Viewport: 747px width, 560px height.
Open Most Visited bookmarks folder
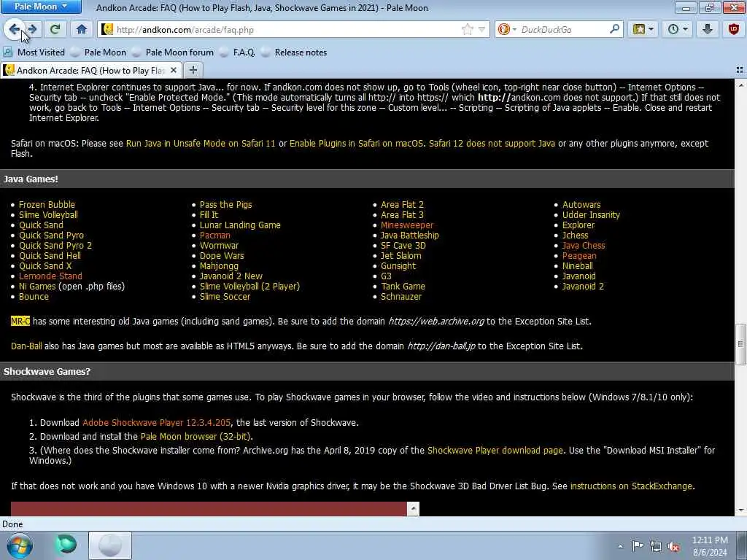[34, 52]
